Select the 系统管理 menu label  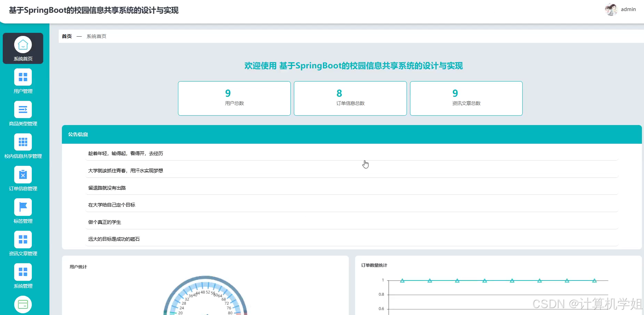(23, 286)
